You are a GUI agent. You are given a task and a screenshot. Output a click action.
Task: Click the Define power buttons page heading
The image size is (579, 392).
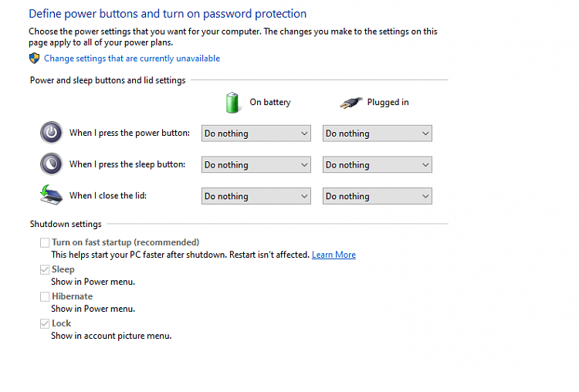pyautogui.click(x=168, y=14)
